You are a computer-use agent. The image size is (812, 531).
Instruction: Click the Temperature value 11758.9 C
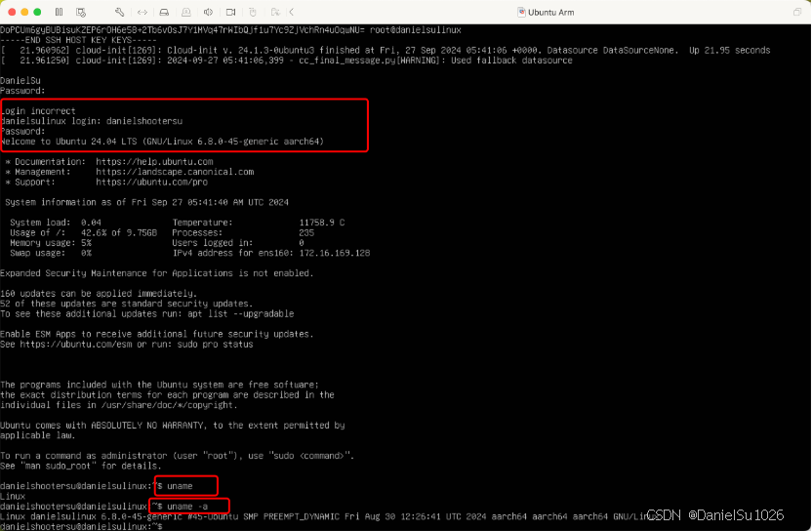[322, 223]
